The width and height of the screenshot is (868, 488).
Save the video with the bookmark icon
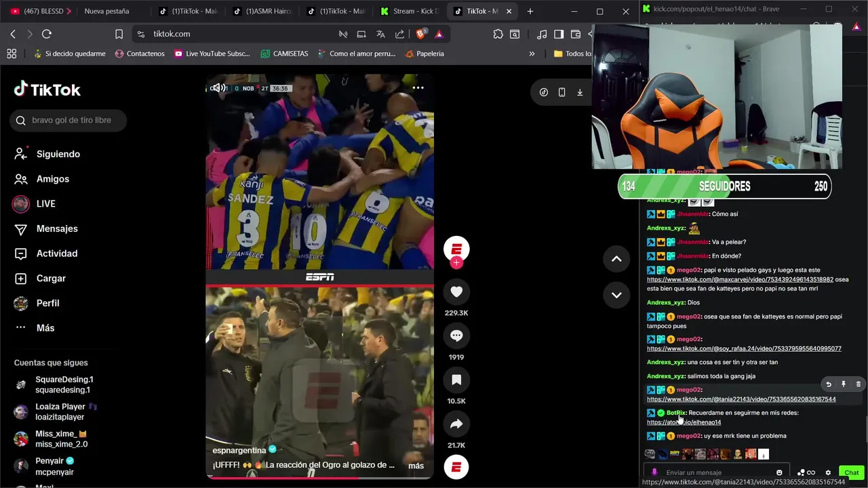(x=456, y=380)
